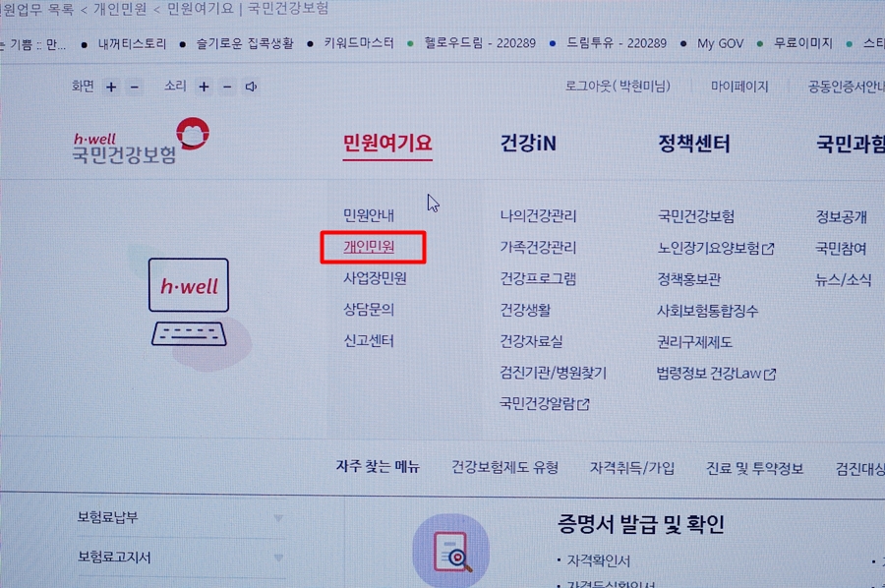Open external link icon beside 노인장기요양보험
Image resolution: width=885 pixels, height=588 pixels.
point(768,249)
